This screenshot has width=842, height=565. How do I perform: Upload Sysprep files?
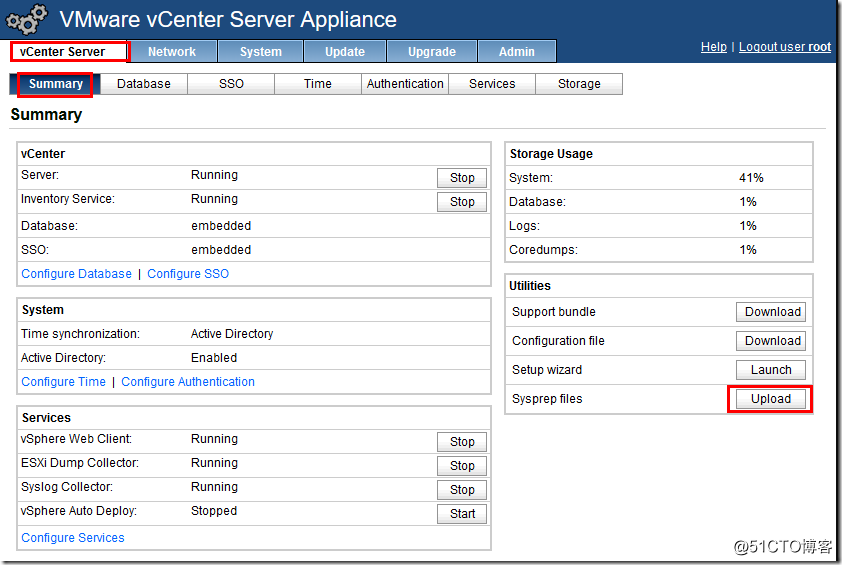[x=771, y=399]
